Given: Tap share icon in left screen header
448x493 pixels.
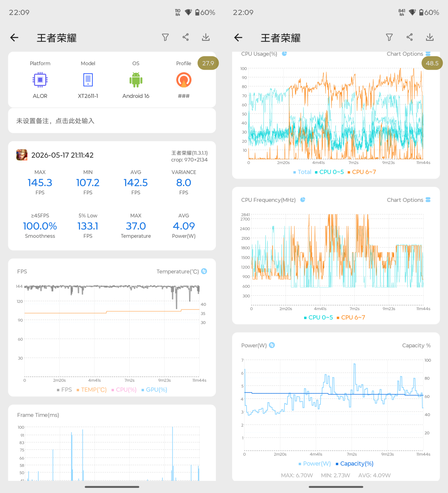Looking at the screenshot, I should click(x=186, y=37).
